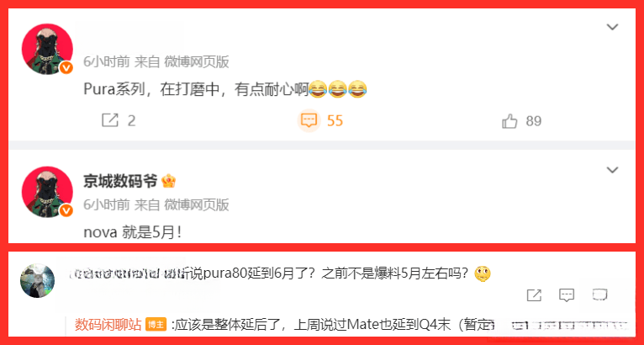
Task: Open the chevron menu on the nova 就是5月 post
Action: point(612,170)
